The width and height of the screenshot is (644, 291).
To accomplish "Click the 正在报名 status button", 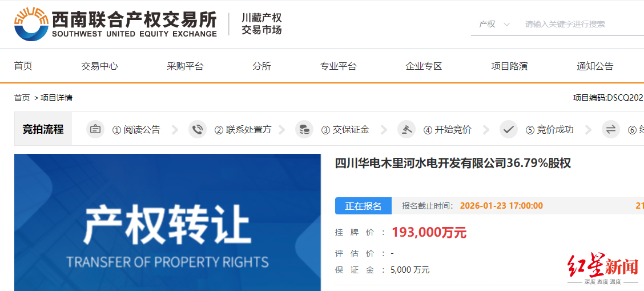I will [364, 206].
